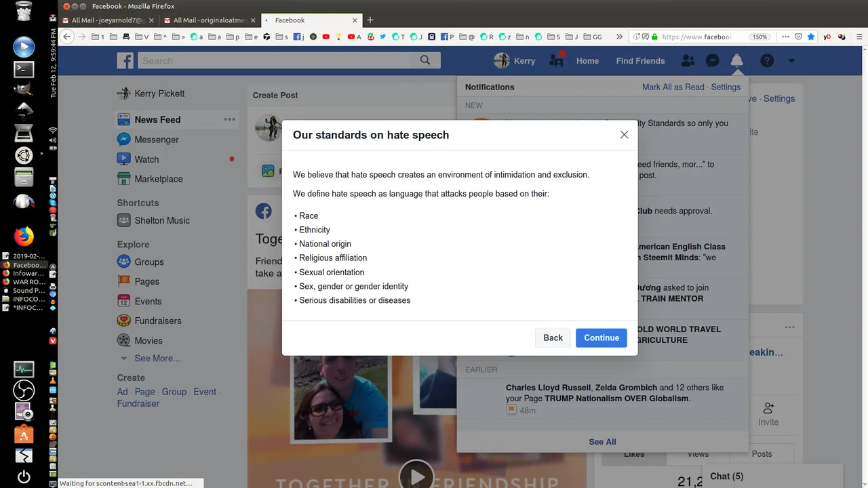Click the power button in dock

(x=24, y=476)
